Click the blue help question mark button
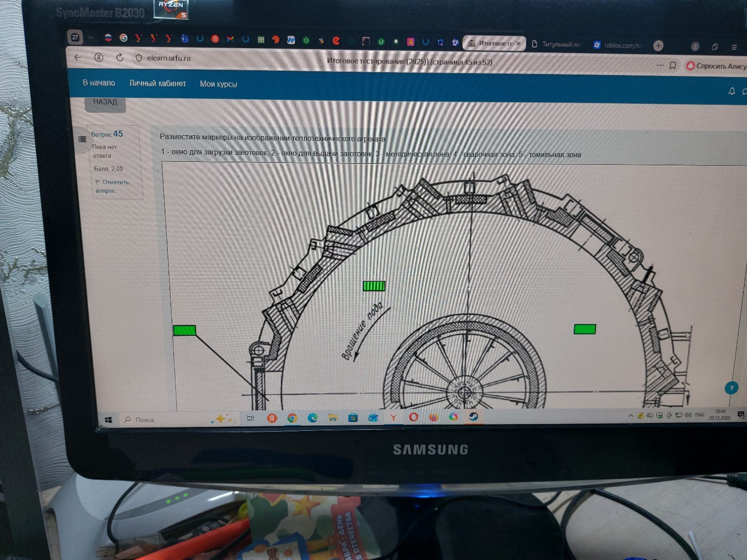Image resolution: width=747 pixels, height=560 pixels. [x=731, y=387]
